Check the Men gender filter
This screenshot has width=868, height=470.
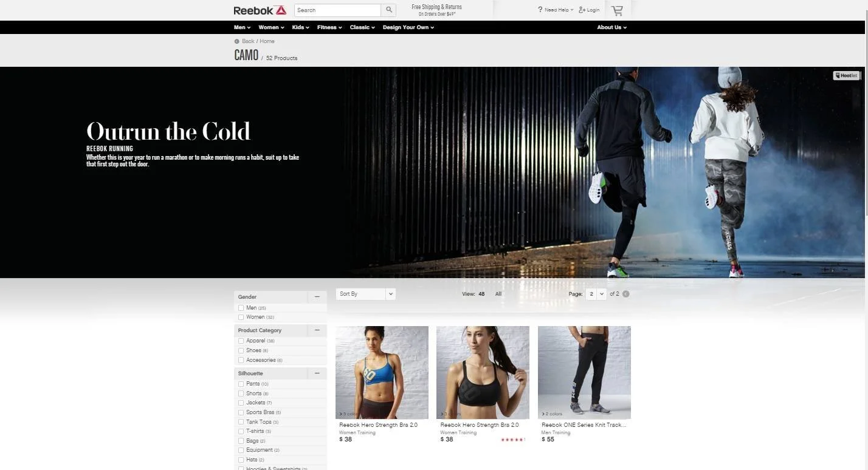click(x=241, y=308)
